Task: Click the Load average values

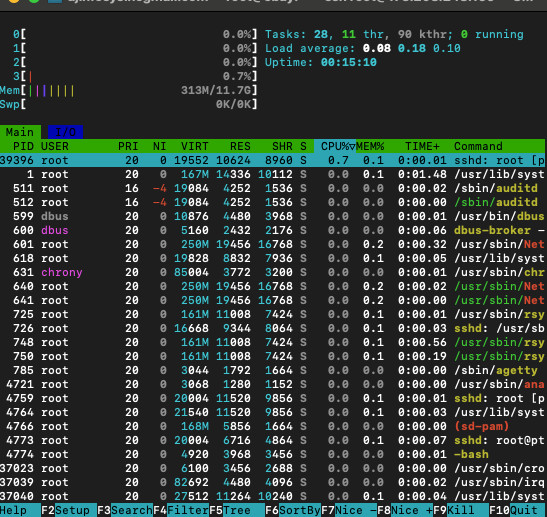Action: pos(412,48)
